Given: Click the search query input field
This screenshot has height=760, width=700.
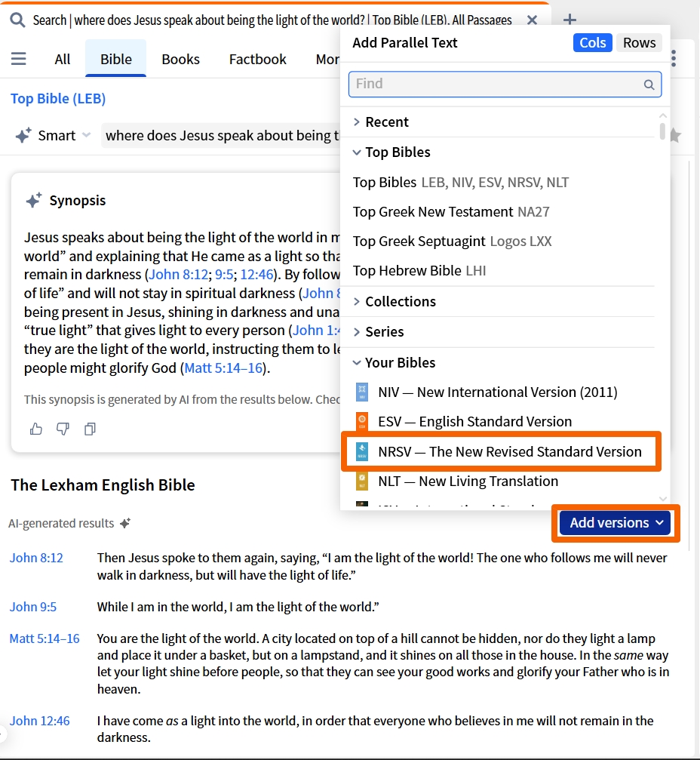Looking at the screenshot, I should (x=222, y=135).
